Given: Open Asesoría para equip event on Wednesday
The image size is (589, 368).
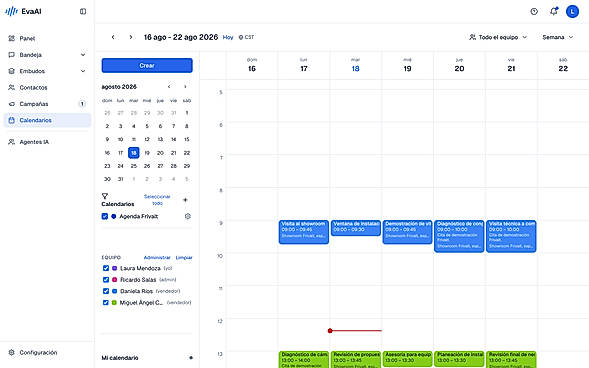Looking at the screenshot, I should click(407, 360).
